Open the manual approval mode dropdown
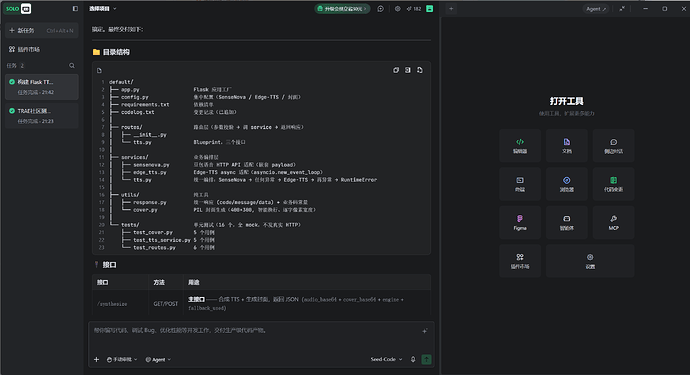 pos(122,360)
